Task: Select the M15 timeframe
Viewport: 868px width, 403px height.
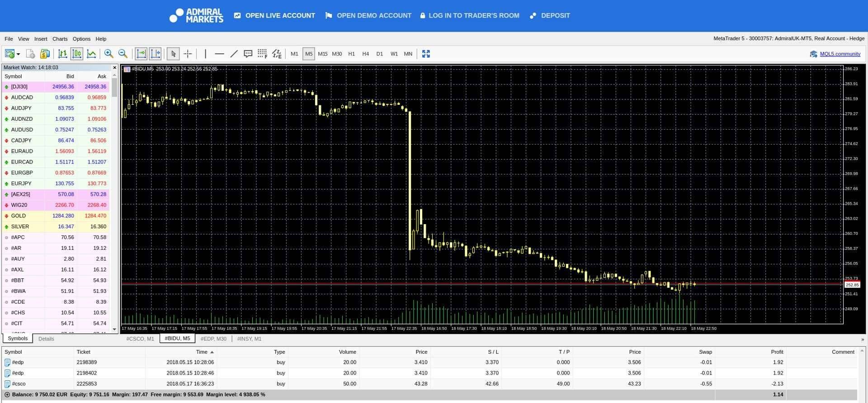Action: pyautogui.click(x=322, y=54)
